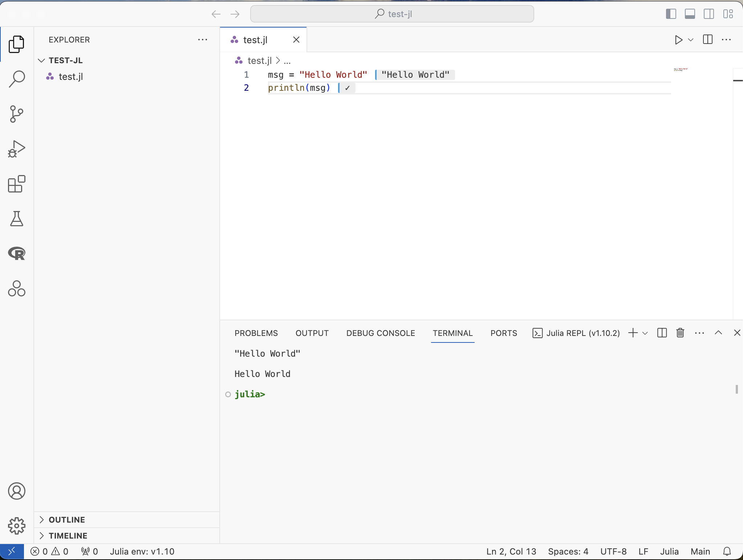The height and width of the screenshot is (560, 743).
Task: Kill terminal with trash icon
Action: (x=680, y=333)
